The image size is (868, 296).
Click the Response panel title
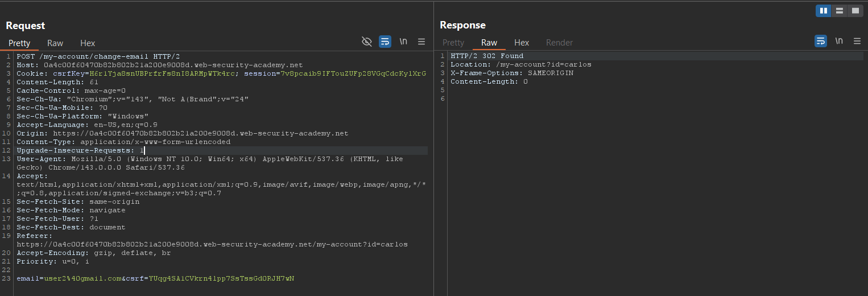[x=463, y=25]
